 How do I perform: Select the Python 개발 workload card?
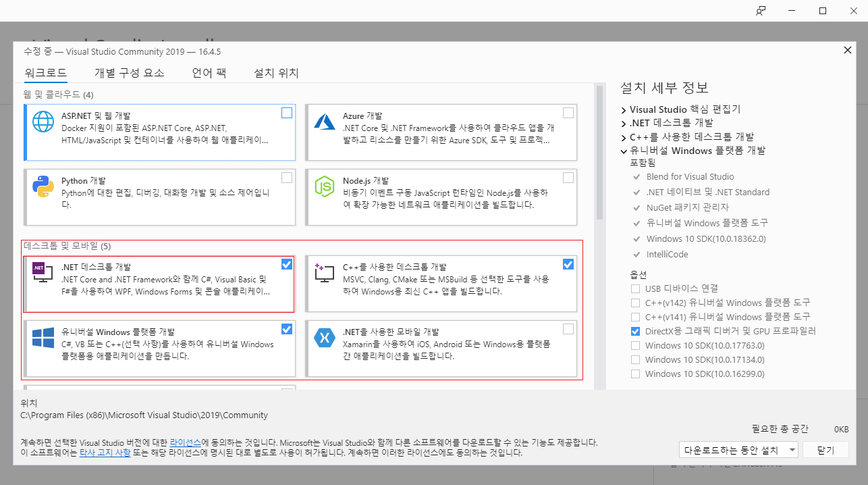pos(159,197)
